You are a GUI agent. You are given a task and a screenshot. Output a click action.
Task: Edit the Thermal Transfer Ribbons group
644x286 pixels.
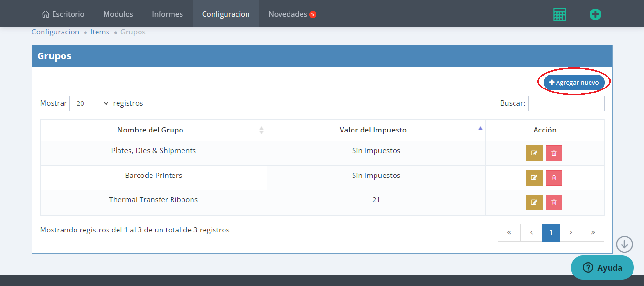point(534,202)
